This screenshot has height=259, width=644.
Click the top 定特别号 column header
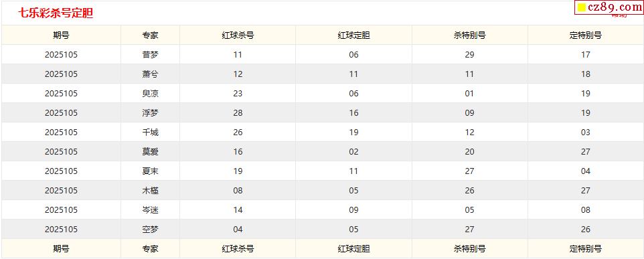coord(586,35)
